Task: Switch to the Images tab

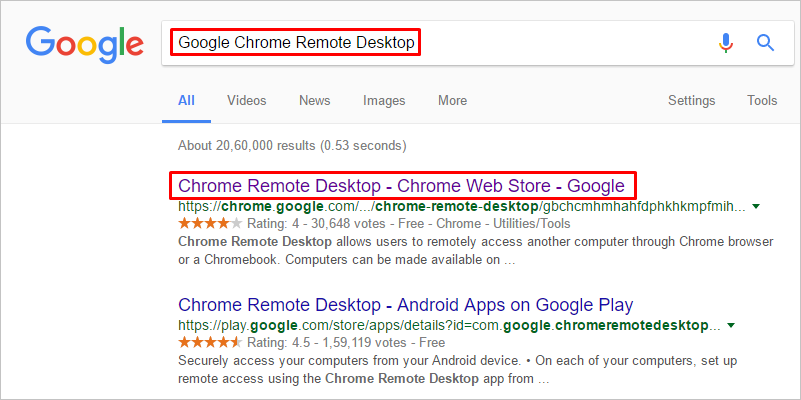Action: click(x=384, y=101)
